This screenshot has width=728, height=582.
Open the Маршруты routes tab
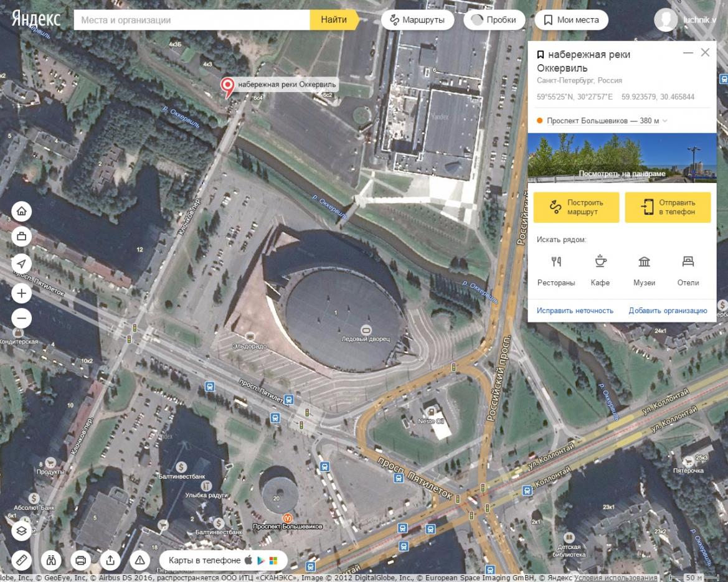pyautogui.click(x=417, y=20)
